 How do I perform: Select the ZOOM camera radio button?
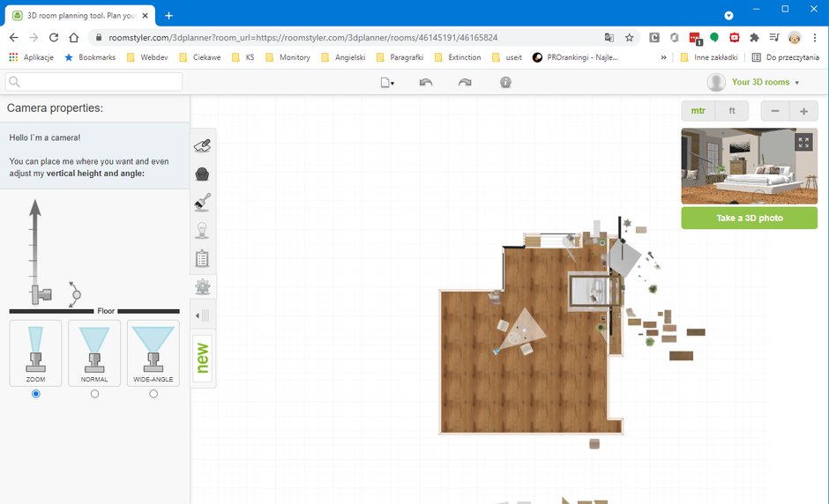coord(36,394)
